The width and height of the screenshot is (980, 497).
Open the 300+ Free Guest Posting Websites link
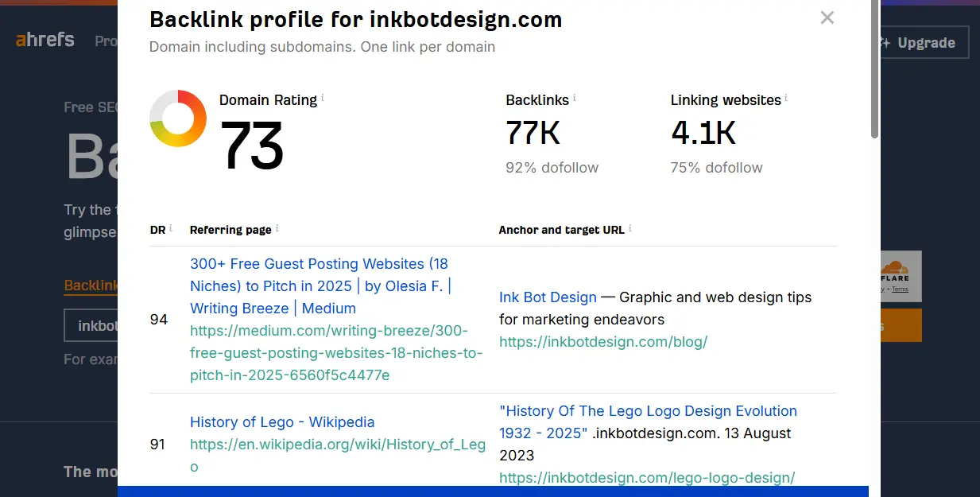[321, 285]
